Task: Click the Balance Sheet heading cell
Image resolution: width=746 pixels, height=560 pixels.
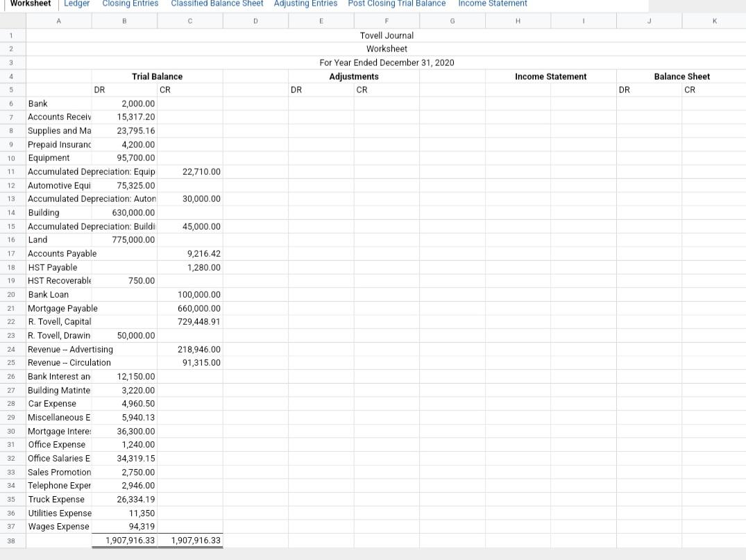Action: coord(681,76)
